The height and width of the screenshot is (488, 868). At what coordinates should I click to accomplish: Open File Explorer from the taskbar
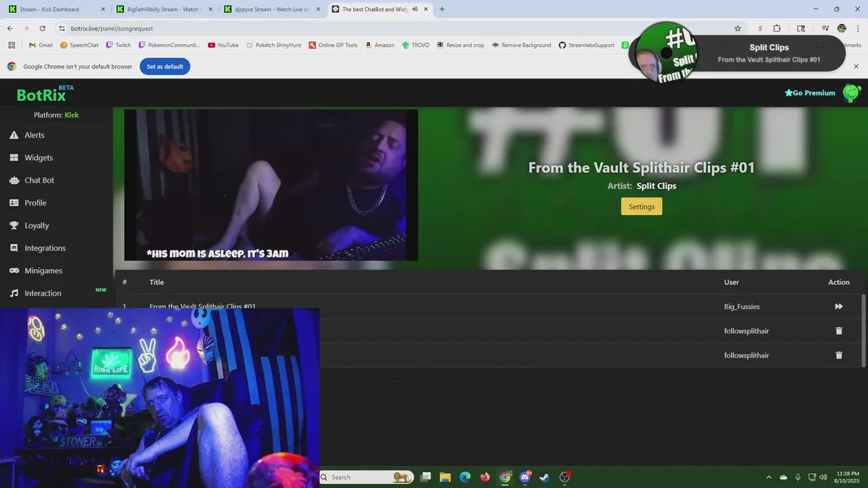445,477
